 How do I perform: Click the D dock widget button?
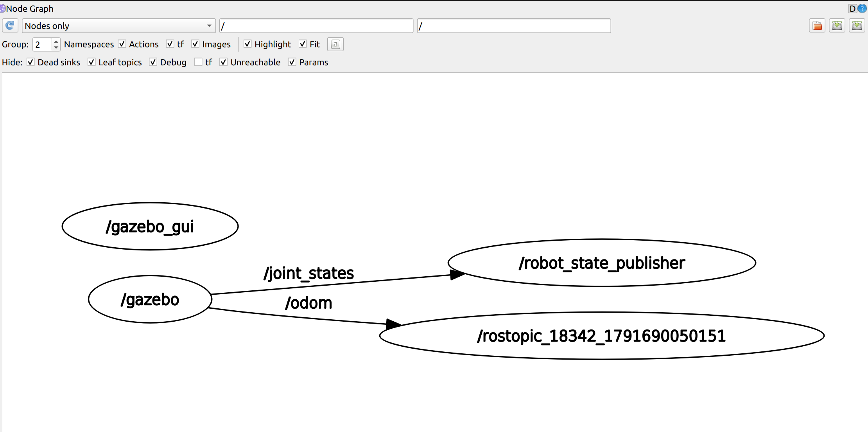tap(853, 9)
